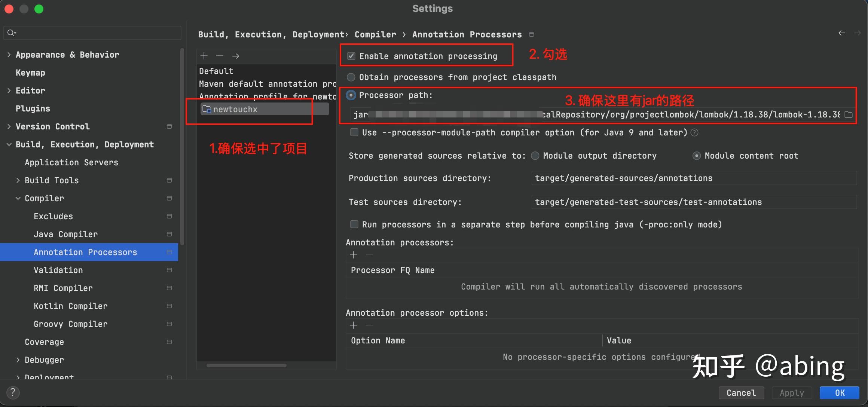Image resolution: width=868 pixels, height=407 pixels.
Task: Click the plus icon under Annotation processor options
Action: pyautogui.click(x=354, y=325)
